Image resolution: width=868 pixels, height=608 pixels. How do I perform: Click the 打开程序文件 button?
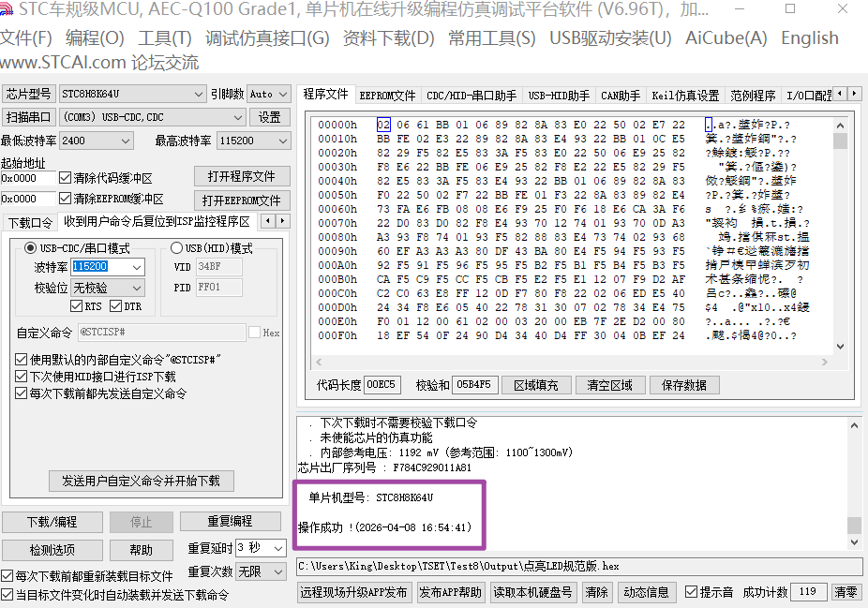pyautogui.click(x=242, y=176)
